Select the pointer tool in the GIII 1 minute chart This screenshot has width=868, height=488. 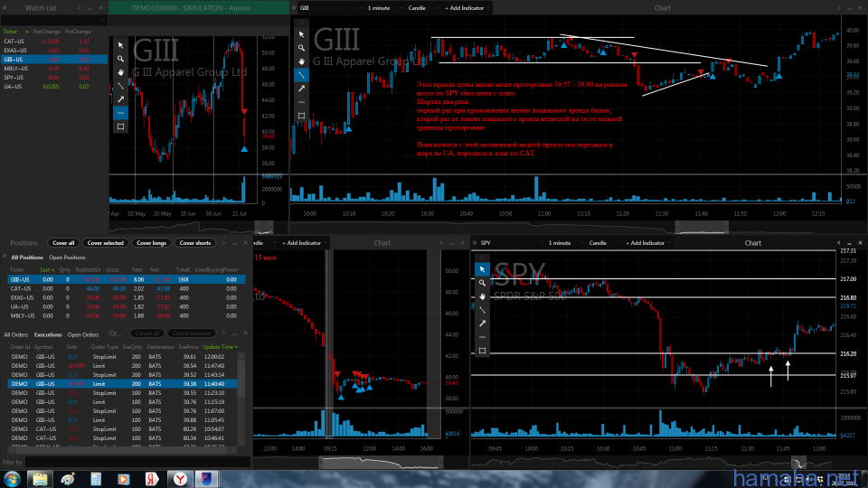[x=301, y=34]
